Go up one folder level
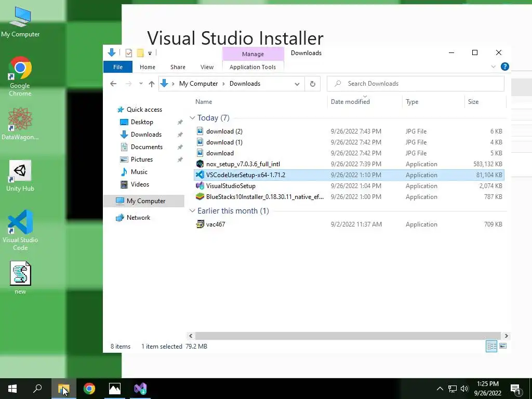Viewport: 532px width, 399px height. pyautogui.click(x=152, y=84)
